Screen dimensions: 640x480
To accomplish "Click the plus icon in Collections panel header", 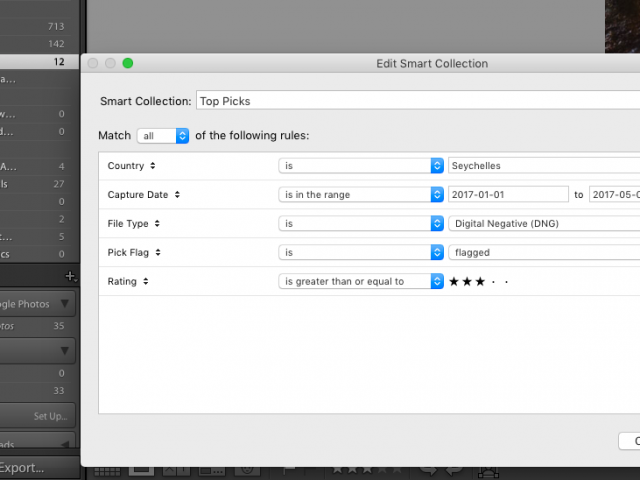I will tap(71, 276).
